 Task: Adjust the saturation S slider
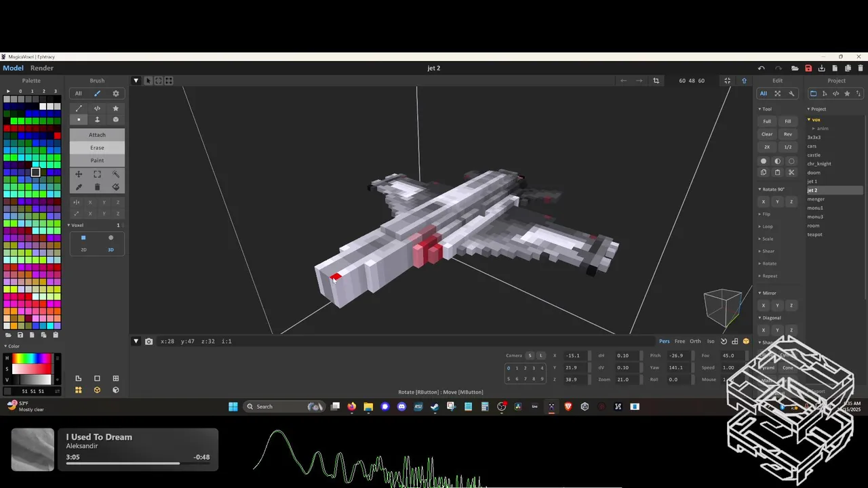coord(32,369)
